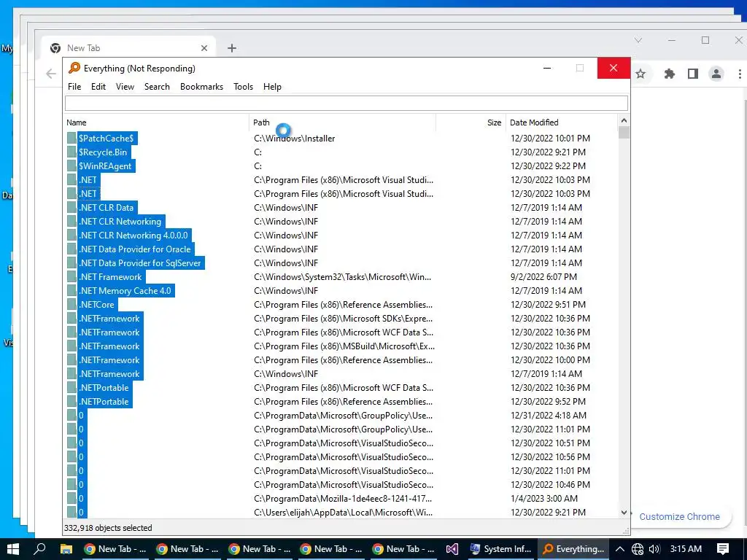Image resolution: width=747 pixels, height=560 pixels.
Task: Select .NET Data Provider for SqlServer
Action: [140, 262]
